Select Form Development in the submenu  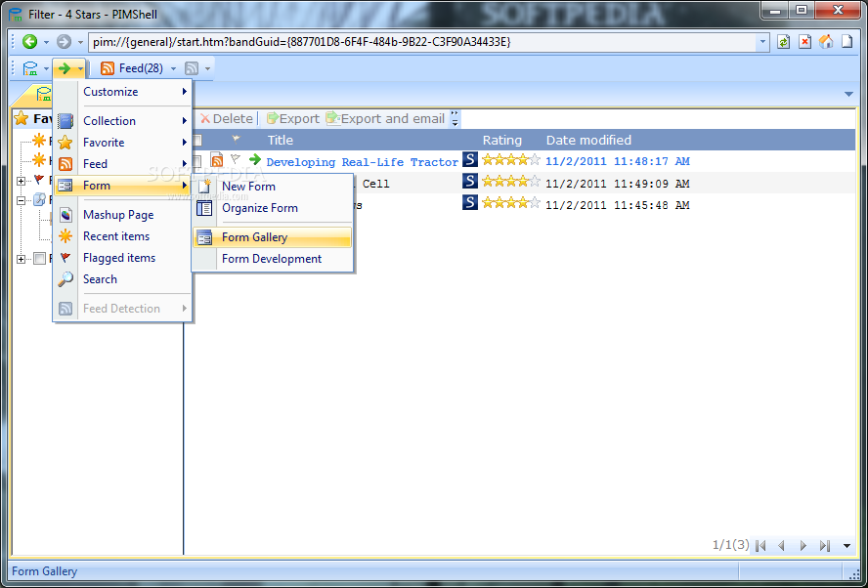(x=273, y=259)
